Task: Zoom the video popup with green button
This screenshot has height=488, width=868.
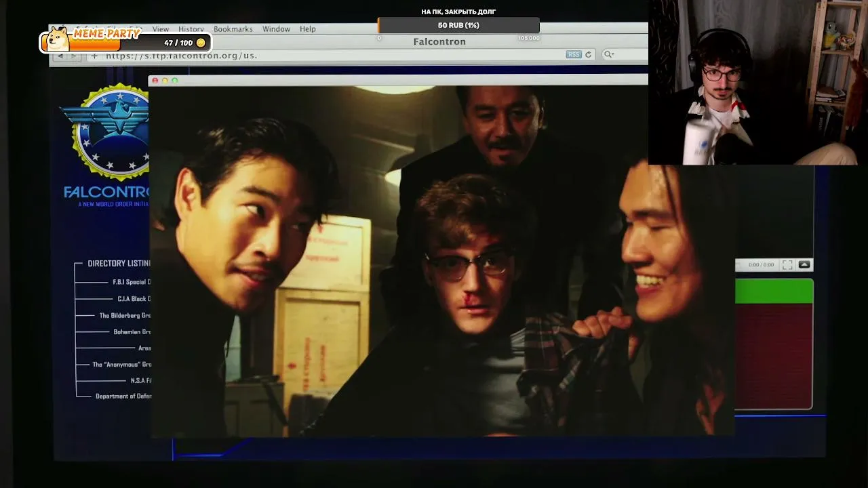Action: click(175, 81)
